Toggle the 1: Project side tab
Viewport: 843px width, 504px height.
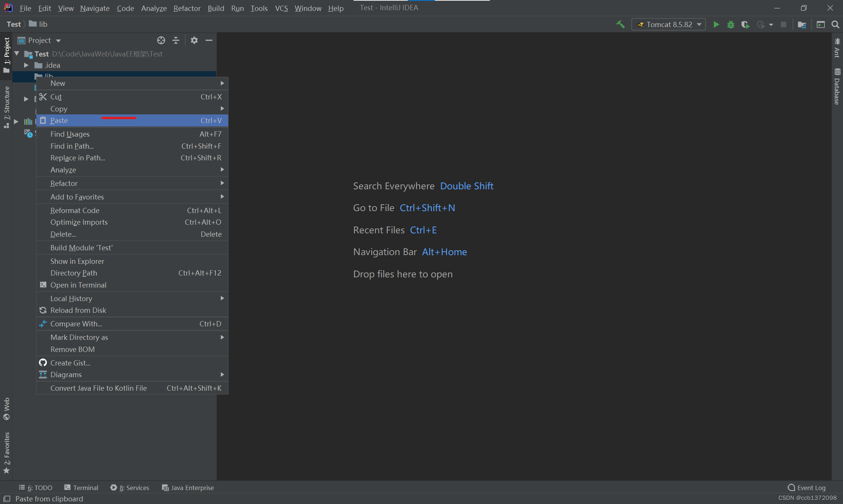[x=6, y=55]
